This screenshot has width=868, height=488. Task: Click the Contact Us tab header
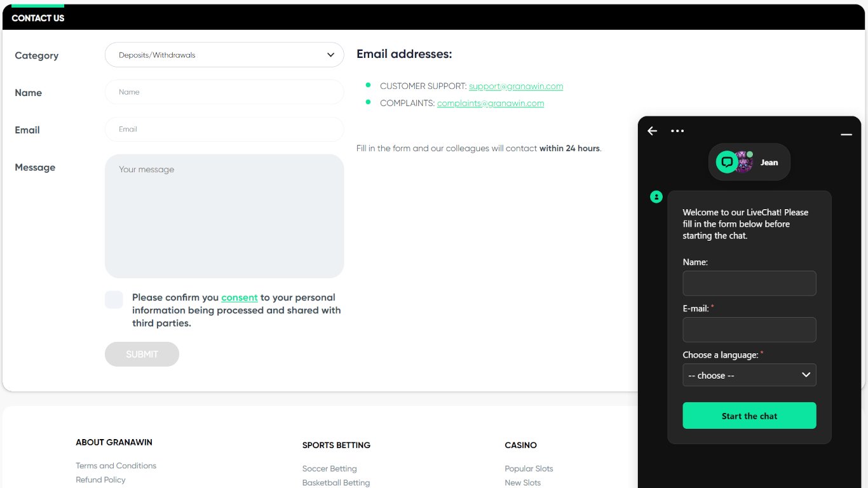(38, 18)
